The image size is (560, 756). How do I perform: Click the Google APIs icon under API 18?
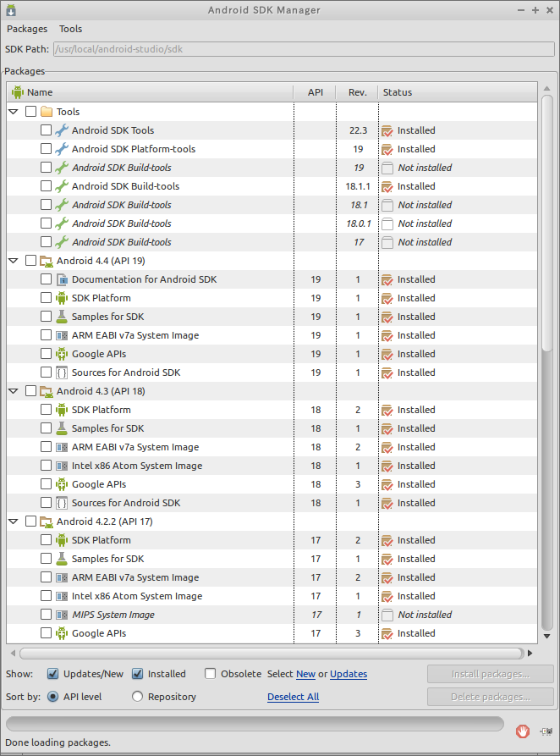click(x=62, y=484)
